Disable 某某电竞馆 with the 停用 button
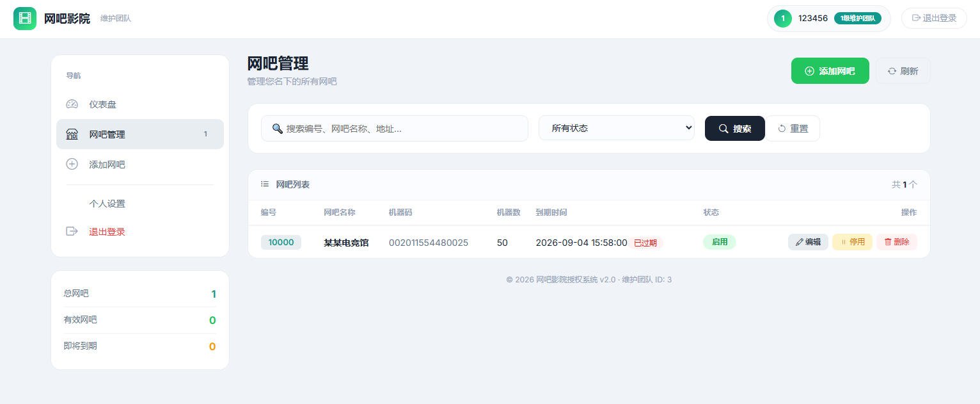The width and height of the screenshot is (980, 404). point(852,242)
